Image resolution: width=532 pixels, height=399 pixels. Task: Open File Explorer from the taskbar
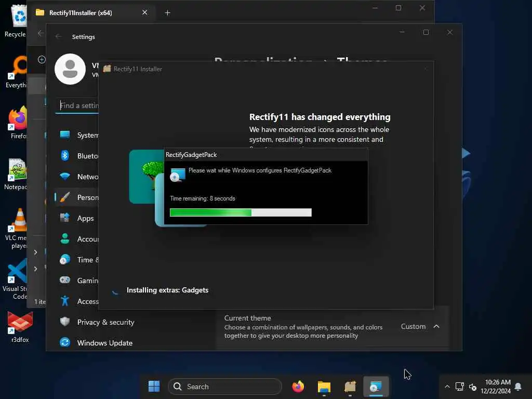coord(324,387)
